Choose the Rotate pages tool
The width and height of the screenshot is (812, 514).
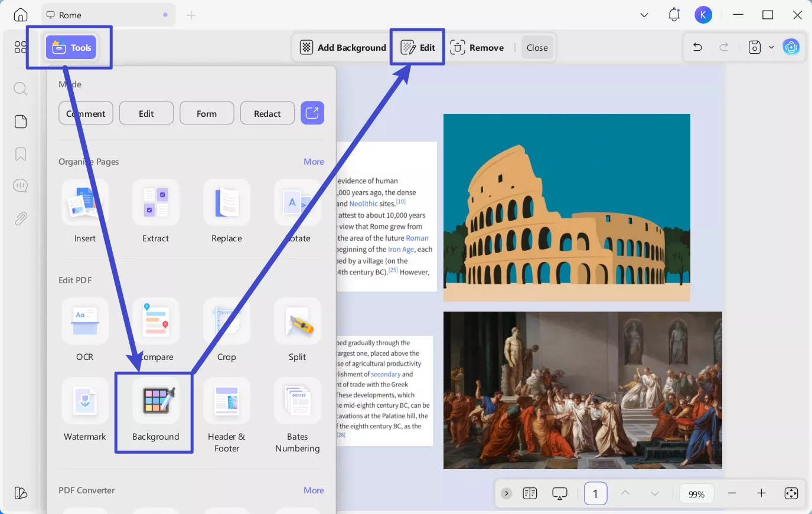coord(298,211)
